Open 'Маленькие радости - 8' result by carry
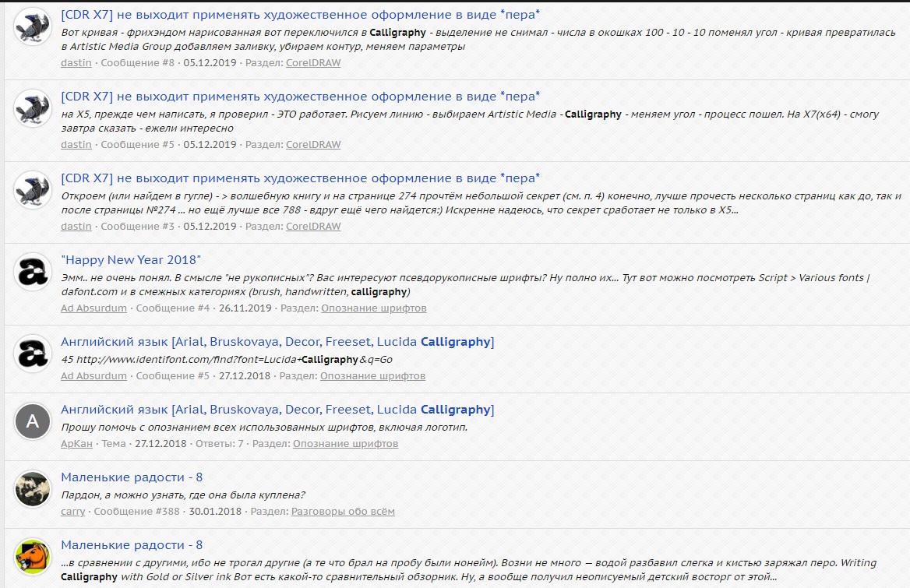This screenshot has width=910, height=588. pos(132,477)
